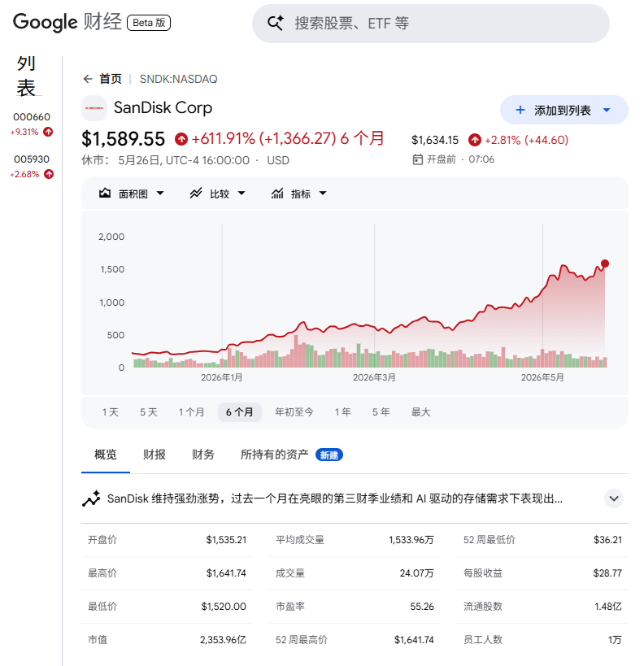This screenshot has height=666, width=644.
Task: Click the SanDisk company logo thumbnail
Action: pyautogui.click(x=94, y=108)
